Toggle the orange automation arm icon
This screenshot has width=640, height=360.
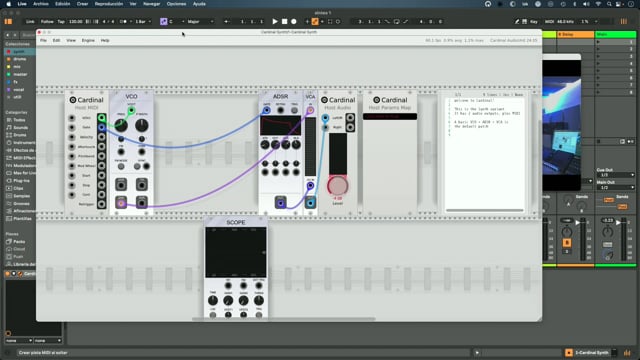[x=315, y=22]
